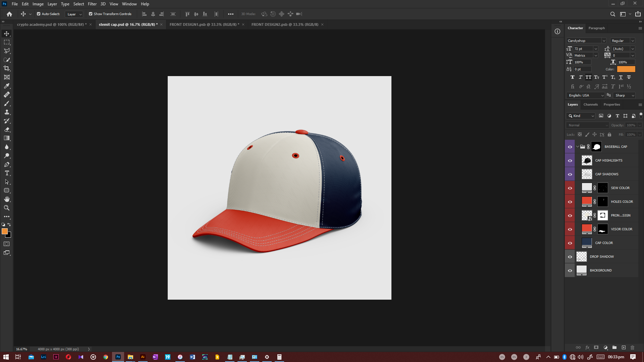Add a layer mask from Layers footer

click(596, 348)
